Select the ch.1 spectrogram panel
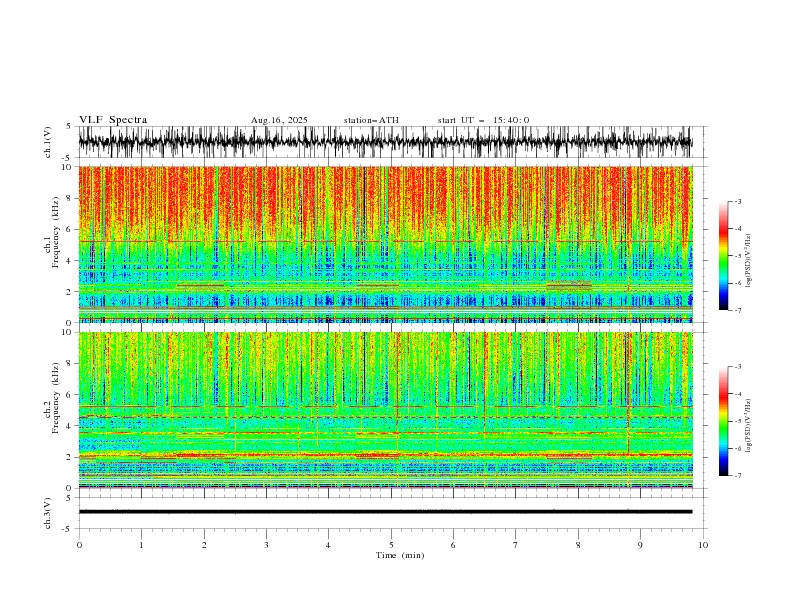 point(385,244)
